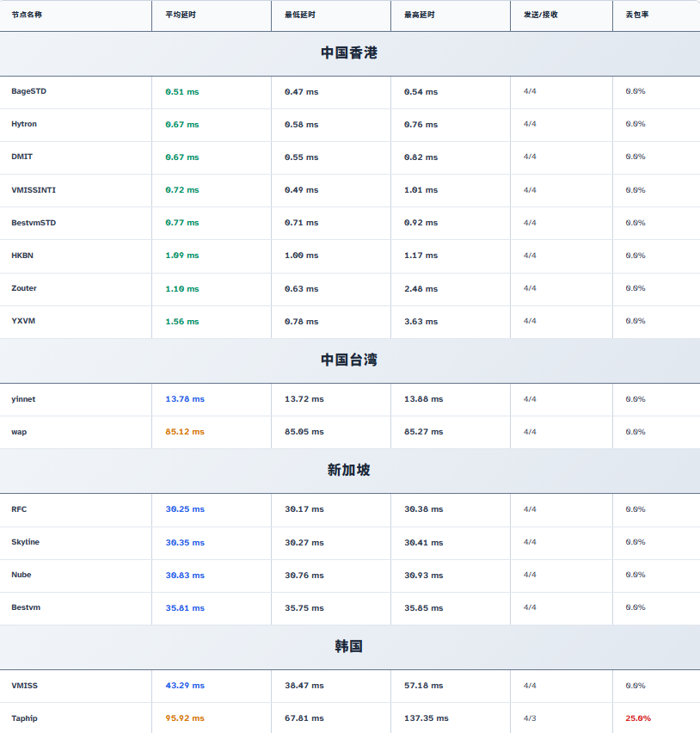
Task: Click the 平均延时 column header
Action: point(181,15)
